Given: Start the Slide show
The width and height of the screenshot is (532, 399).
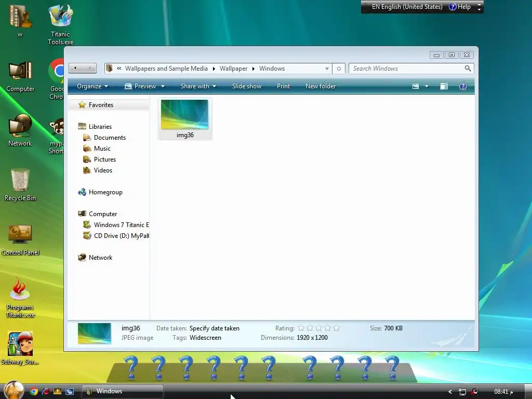Looking at the screenshot, I should coord(247,86).
